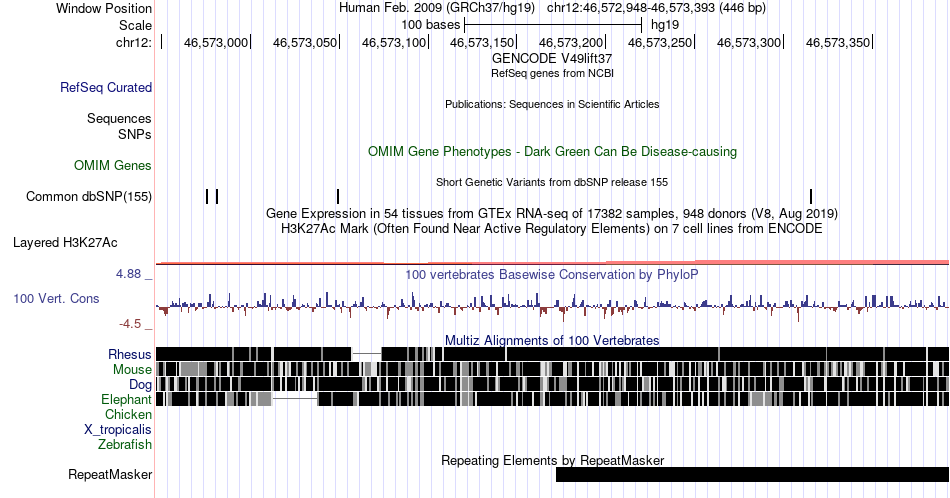
Task: Click the H3K27Ac Mark ENCODE track title
Action: (552, 228)
